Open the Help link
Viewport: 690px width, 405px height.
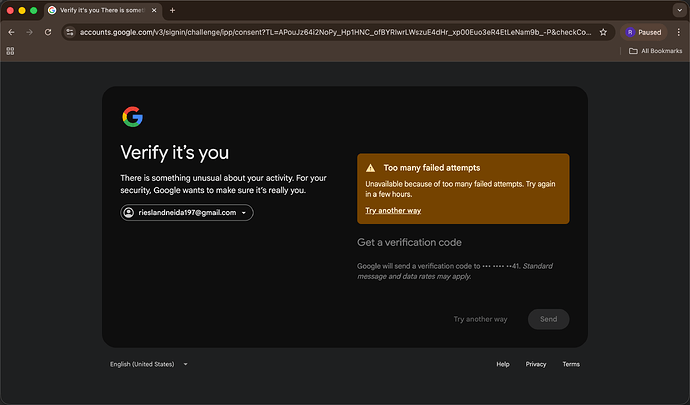(503, 364)
